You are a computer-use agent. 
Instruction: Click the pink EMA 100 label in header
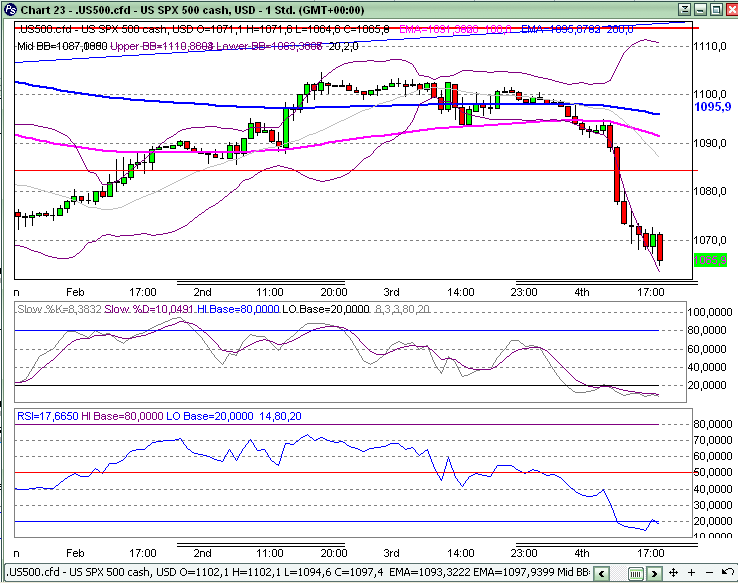click(456, 29)
